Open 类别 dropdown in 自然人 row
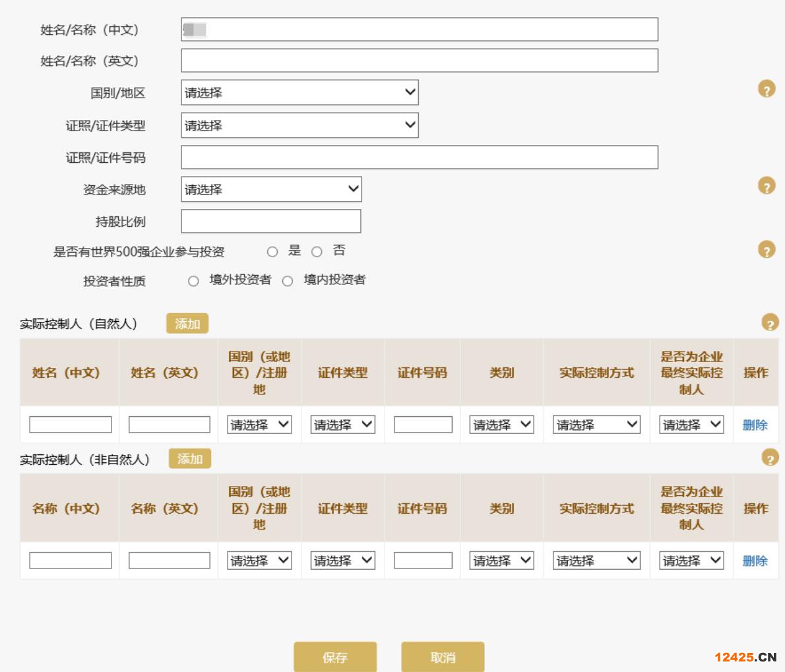Image resolution: width=785 pixels, height=672 pixels. coord(501,425)
